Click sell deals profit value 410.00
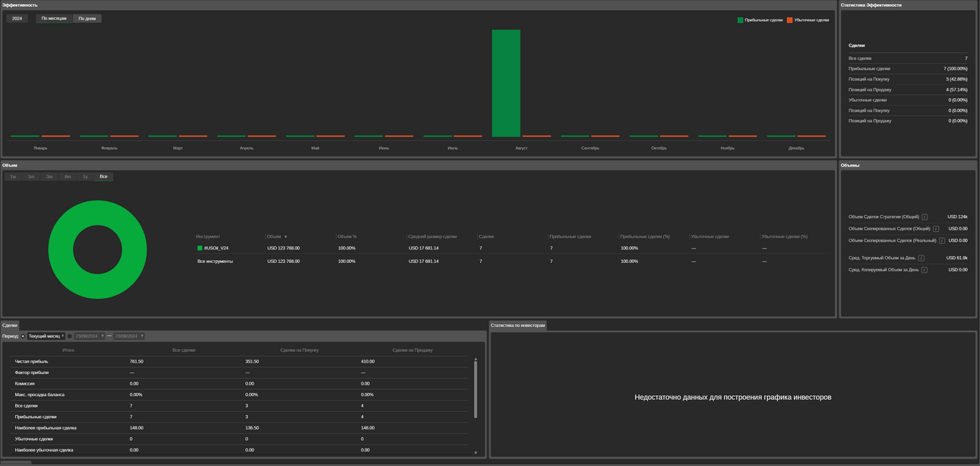 tap(368, 361)
